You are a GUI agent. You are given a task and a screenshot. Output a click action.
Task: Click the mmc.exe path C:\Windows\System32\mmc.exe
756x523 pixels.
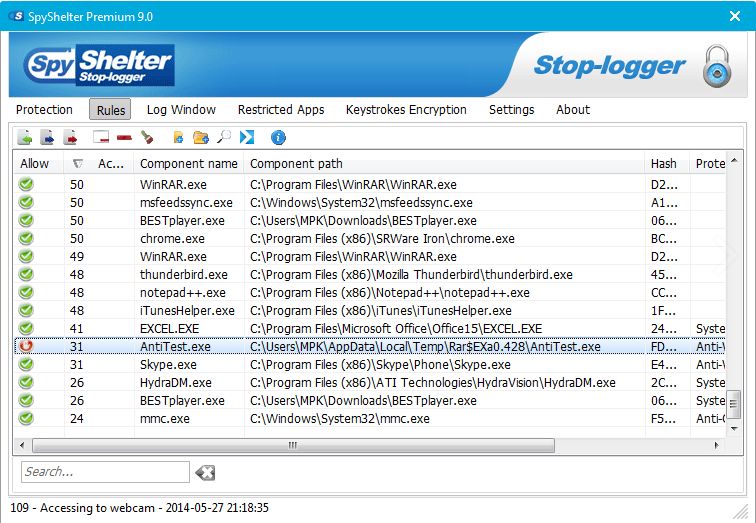coord(340,418)
